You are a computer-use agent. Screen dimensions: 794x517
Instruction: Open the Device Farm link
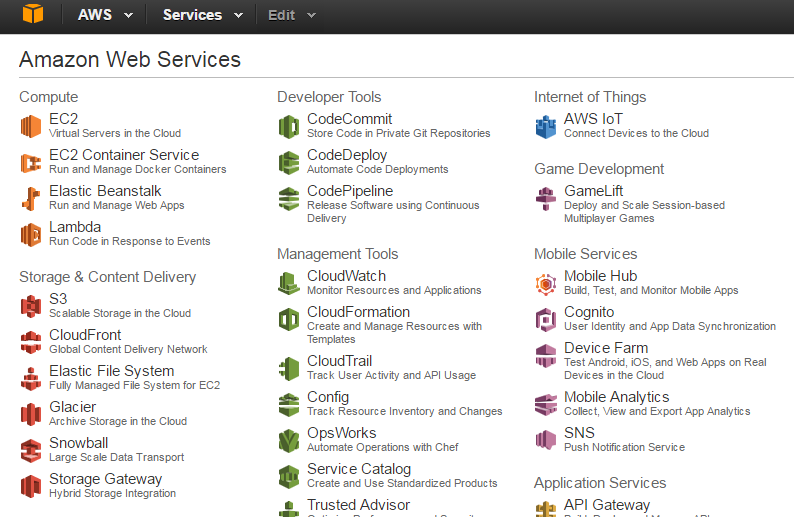pos(606,348)
